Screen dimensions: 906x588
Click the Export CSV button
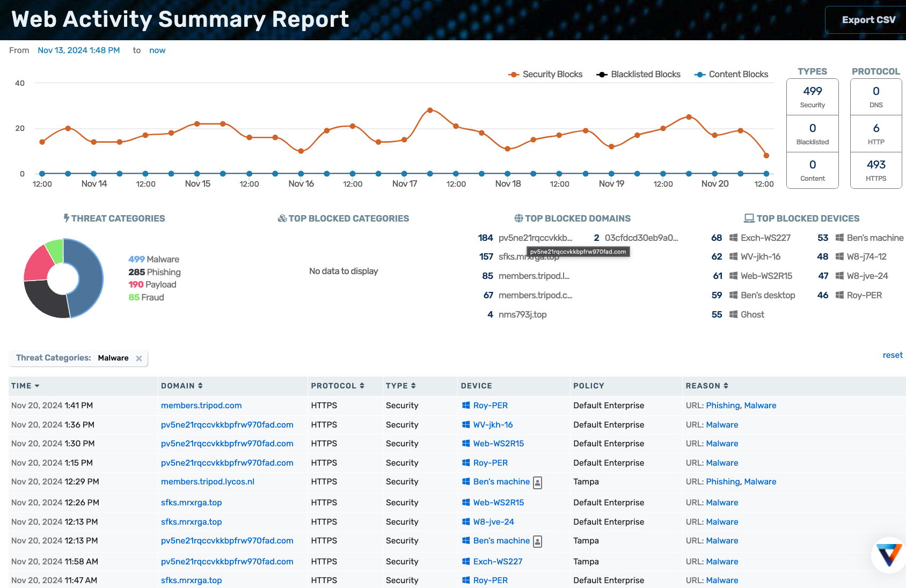tap(868, 20)
